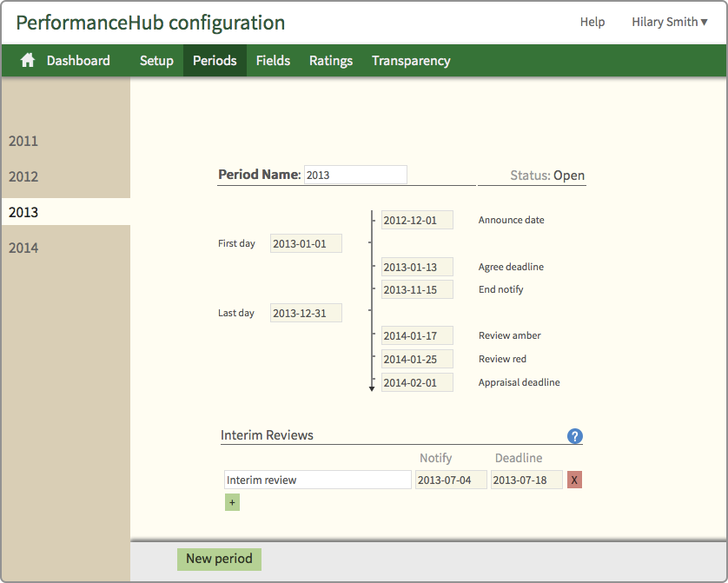Select the 2013 period in sidebar
The image size is (728, 583).
tap(66, 212)
